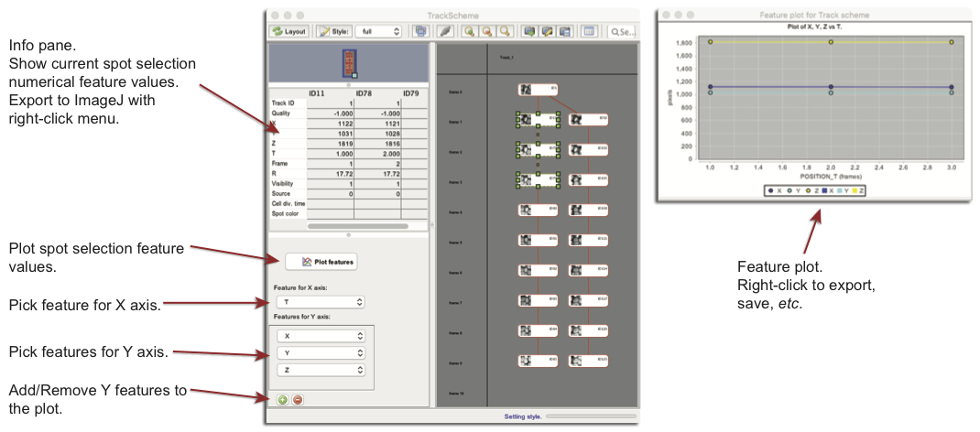Select the ID79 column header in info table
This screenshot has width=980, height=432.
coord(410,93)
